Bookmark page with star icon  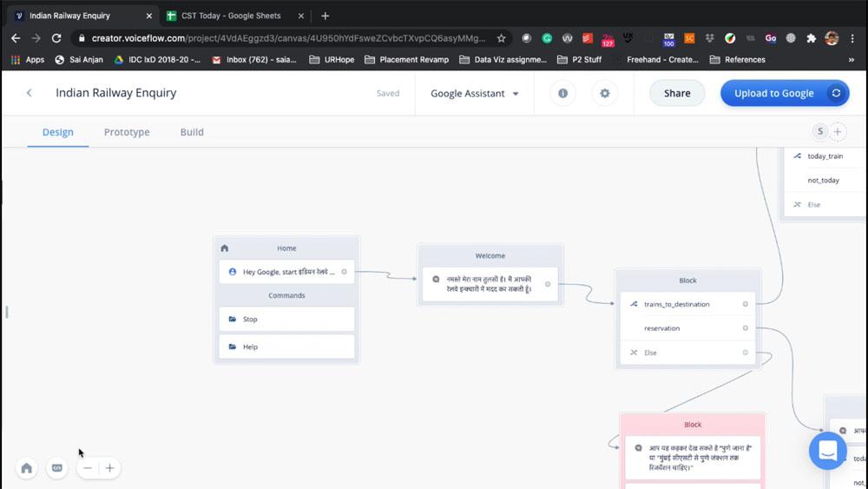tap(501, 38)
